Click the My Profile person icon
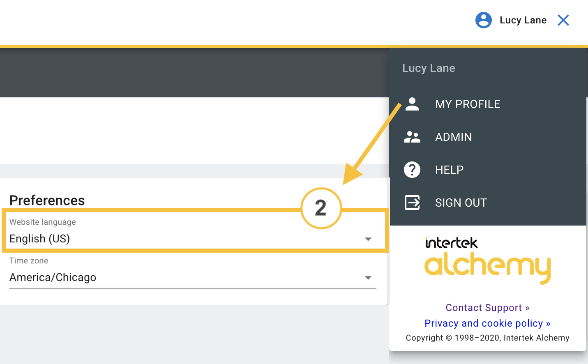The image size is (588, 364). (x=412, y=104)
